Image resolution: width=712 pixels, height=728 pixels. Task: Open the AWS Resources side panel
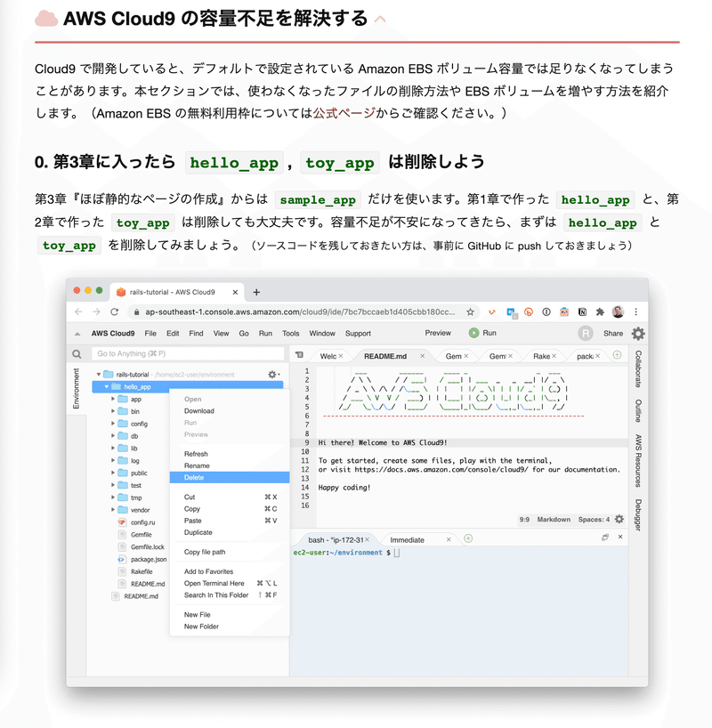coord(638,461)
